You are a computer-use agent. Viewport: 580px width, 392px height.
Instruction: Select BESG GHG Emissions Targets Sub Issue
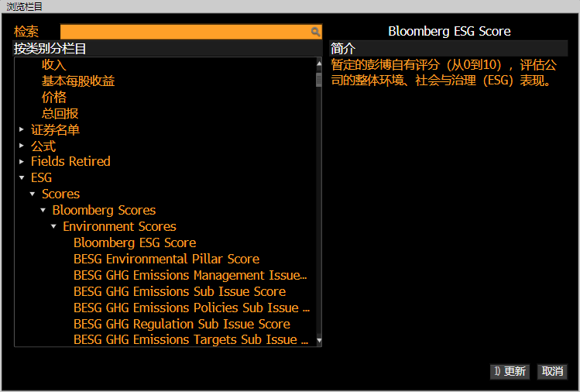[190, 339]
